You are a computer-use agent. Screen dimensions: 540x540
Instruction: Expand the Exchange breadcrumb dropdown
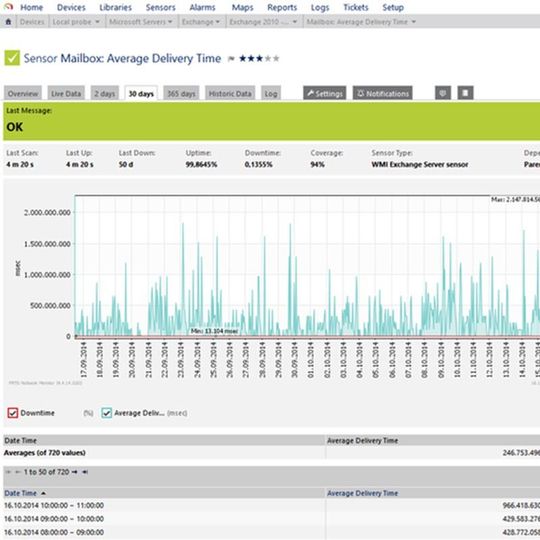(x=218, y=22)
